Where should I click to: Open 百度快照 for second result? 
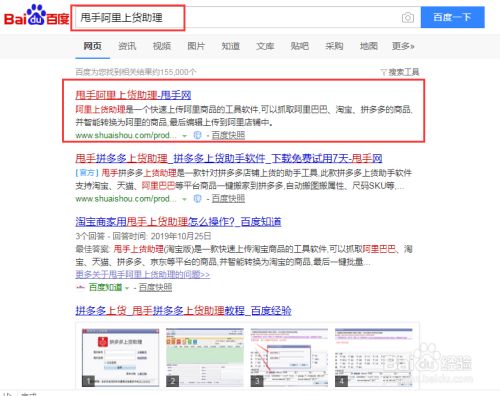pos(228,199)
